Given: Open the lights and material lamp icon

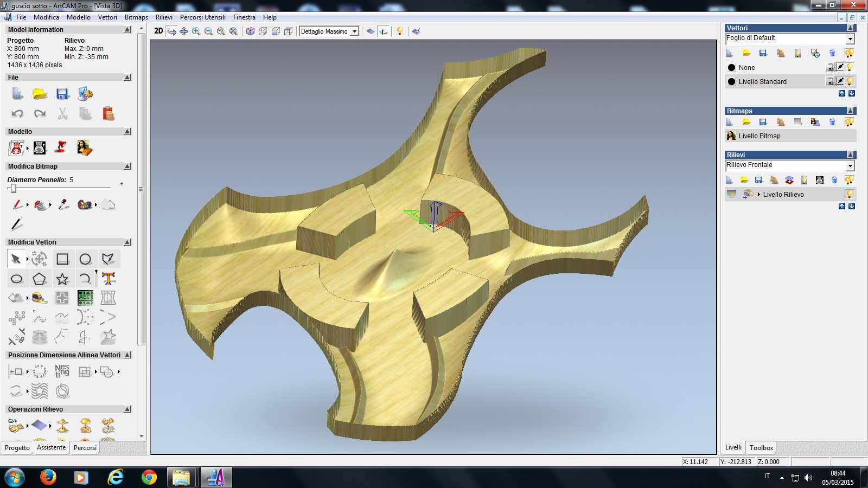Looking at the screenshot, I should click(x=400, y=31).
